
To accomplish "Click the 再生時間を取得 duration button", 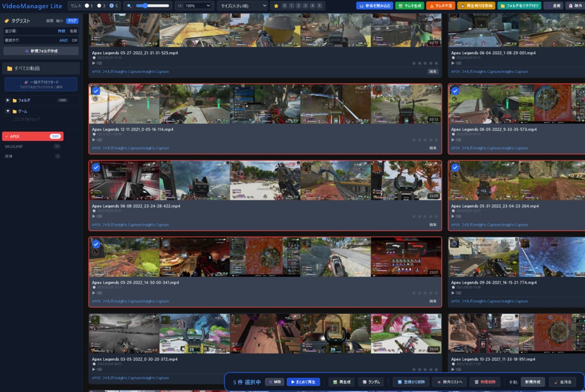I will (x=476, y=6).
